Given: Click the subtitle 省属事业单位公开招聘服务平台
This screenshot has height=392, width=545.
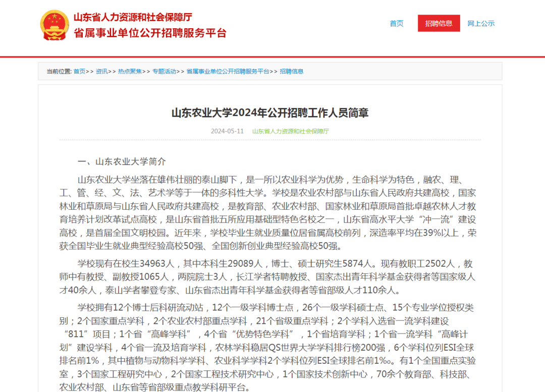Looking at the screenshot, I should 150,33.
